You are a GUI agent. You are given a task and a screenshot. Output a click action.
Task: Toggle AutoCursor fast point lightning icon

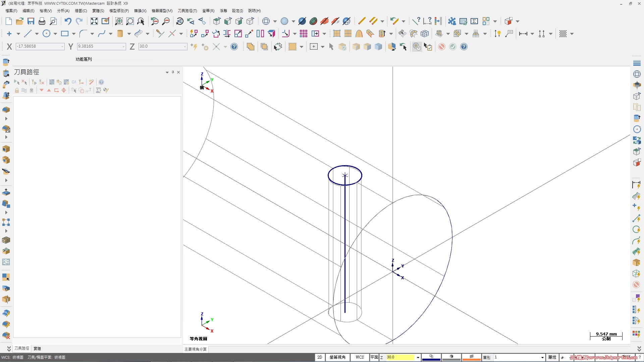tap(194, 47)
